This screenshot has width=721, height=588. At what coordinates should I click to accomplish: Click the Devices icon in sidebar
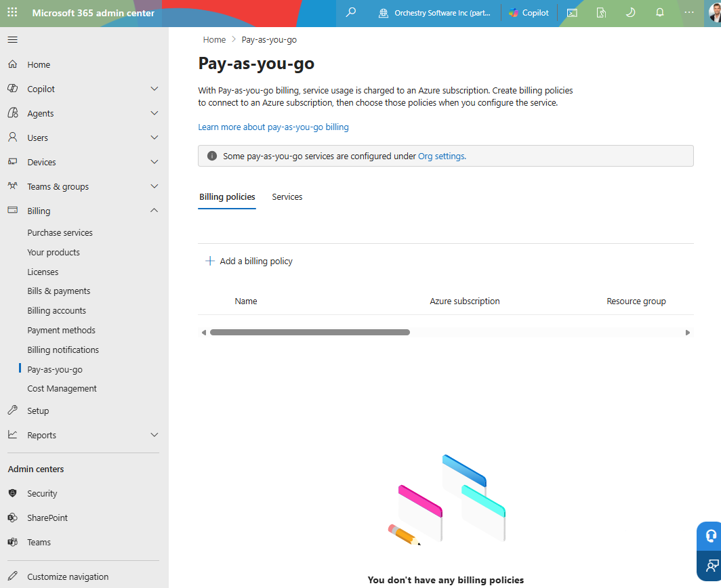13,161
